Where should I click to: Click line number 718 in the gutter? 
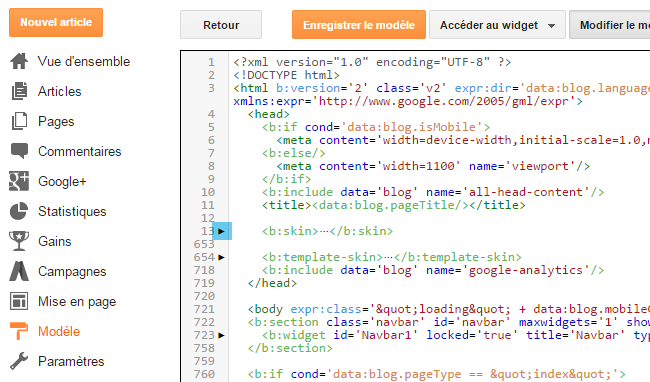pos(204,270)
